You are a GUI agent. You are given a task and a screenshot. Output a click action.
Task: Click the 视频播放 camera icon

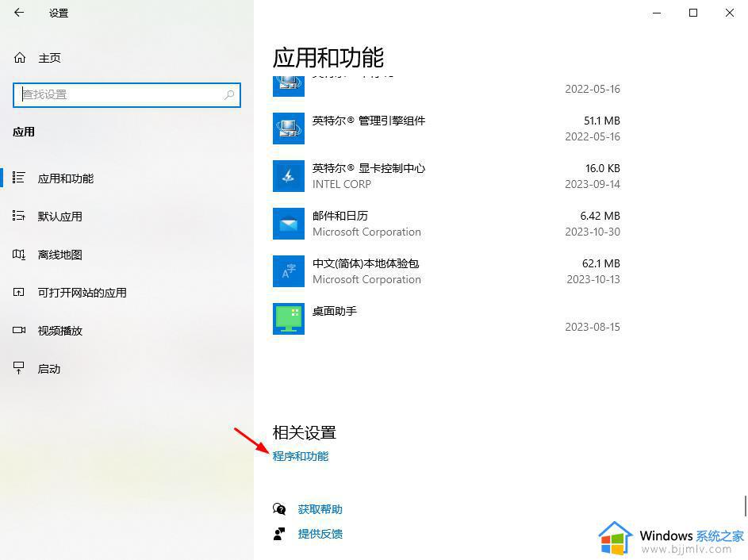[18, 330]
